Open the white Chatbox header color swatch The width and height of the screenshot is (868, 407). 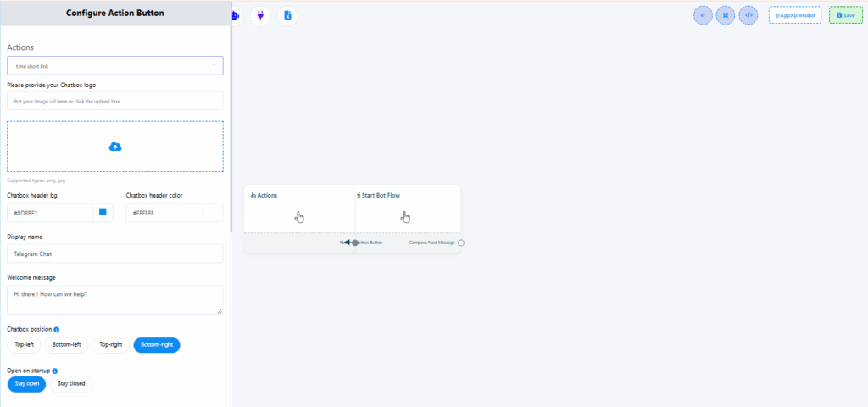[213, 213]
